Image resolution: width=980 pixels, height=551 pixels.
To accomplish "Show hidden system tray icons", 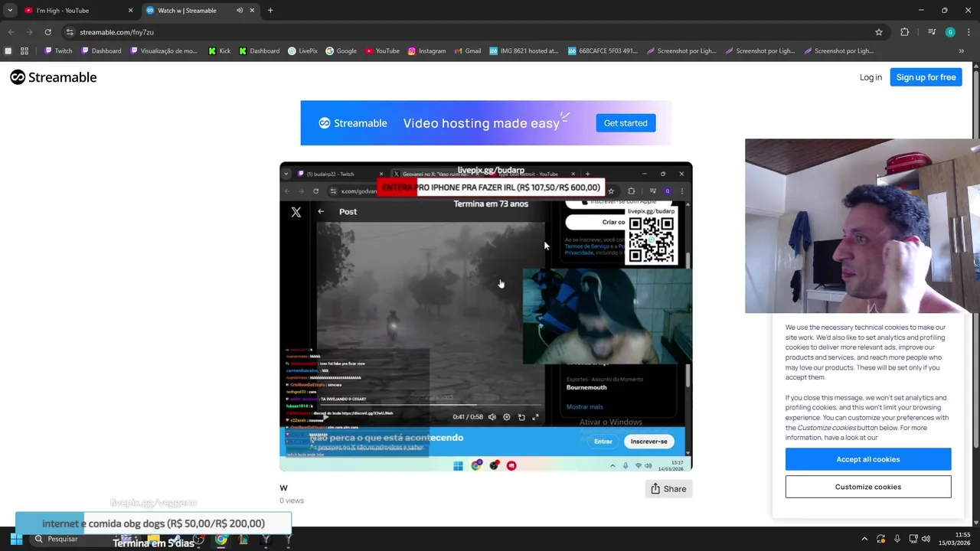I will point(864,539).
